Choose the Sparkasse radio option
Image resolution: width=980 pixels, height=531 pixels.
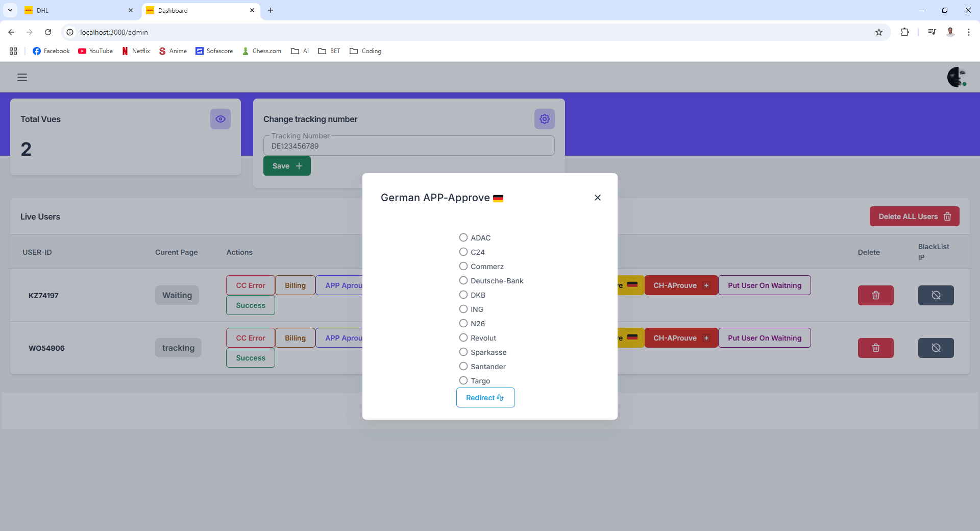coord(463,352)
